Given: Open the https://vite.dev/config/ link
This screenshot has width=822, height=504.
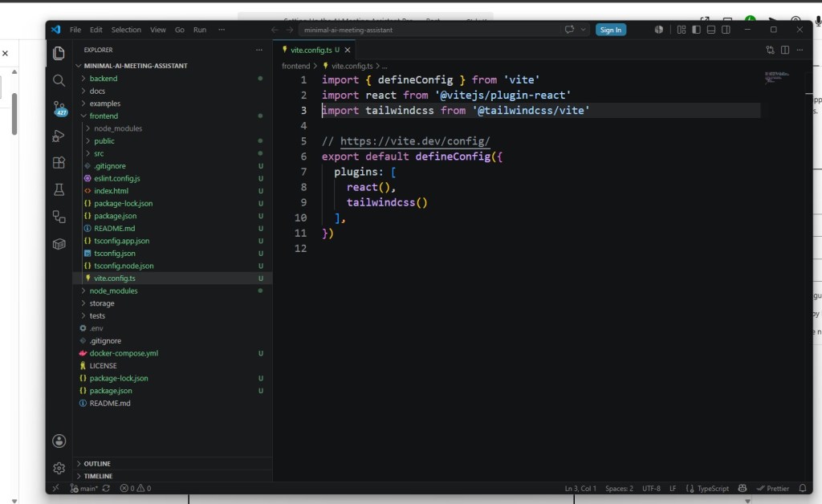Looking at the screenshot, I should click(415, 141).
